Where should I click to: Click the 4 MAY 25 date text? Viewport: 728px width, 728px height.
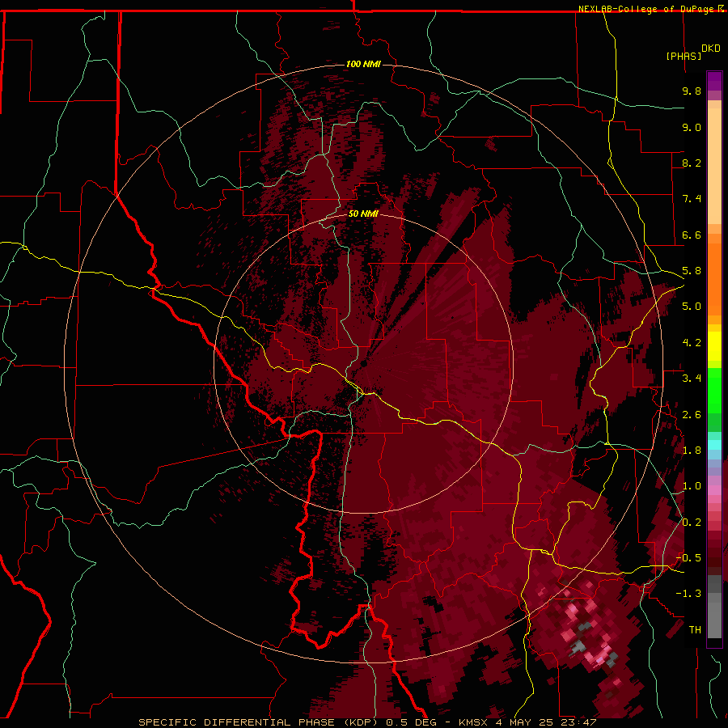pyautogui.click(x=525, y=722)
